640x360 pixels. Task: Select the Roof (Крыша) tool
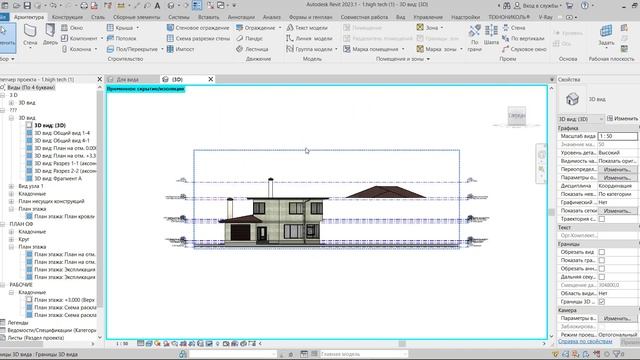tap(120, 28)
